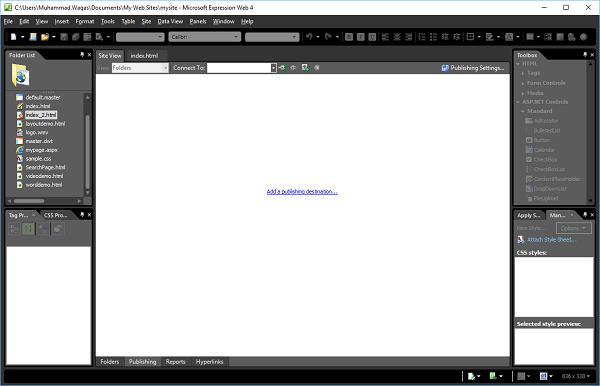Close the Folder List panel

(89, 55)
